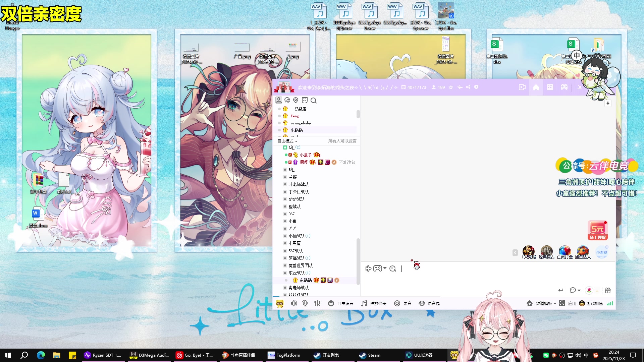
Task: Search members with the magnifier icon
Action: coord(314,100)
